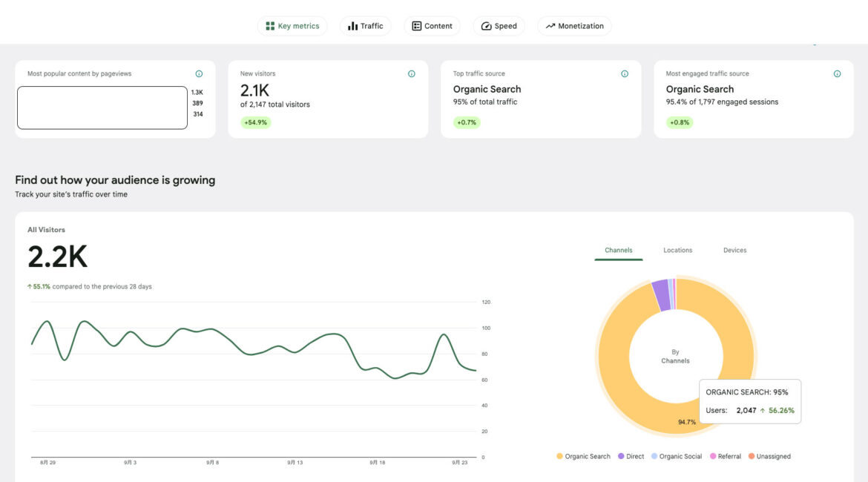Open info icon on Most engaged traffic source card
This screenshot has width=868, height=482.
pyautogui.click(x=837, y=74)
